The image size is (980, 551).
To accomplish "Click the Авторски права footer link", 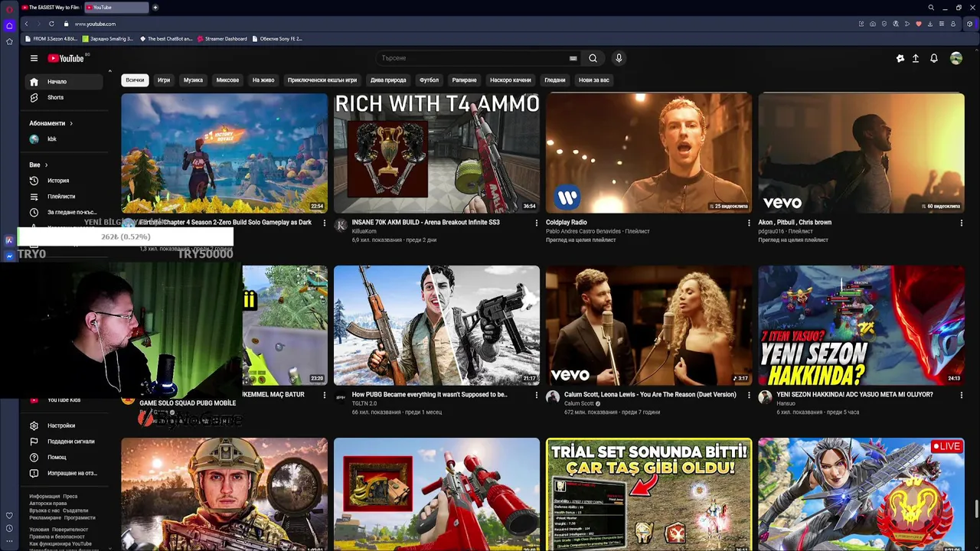I will click(x=48, y=504).
